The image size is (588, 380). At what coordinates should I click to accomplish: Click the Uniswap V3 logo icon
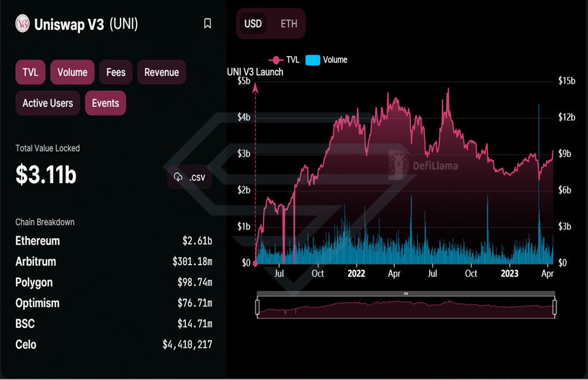tap(22, 24)
